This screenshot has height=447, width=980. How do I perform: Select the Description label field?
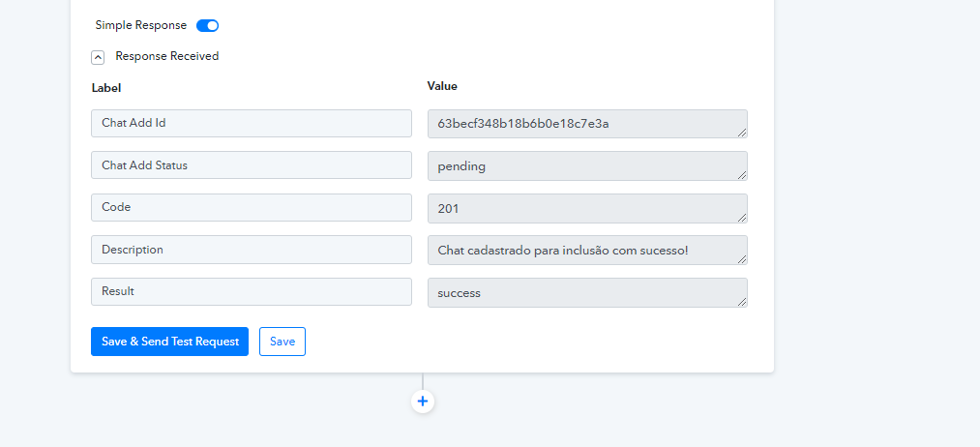(x=252, y=250)
